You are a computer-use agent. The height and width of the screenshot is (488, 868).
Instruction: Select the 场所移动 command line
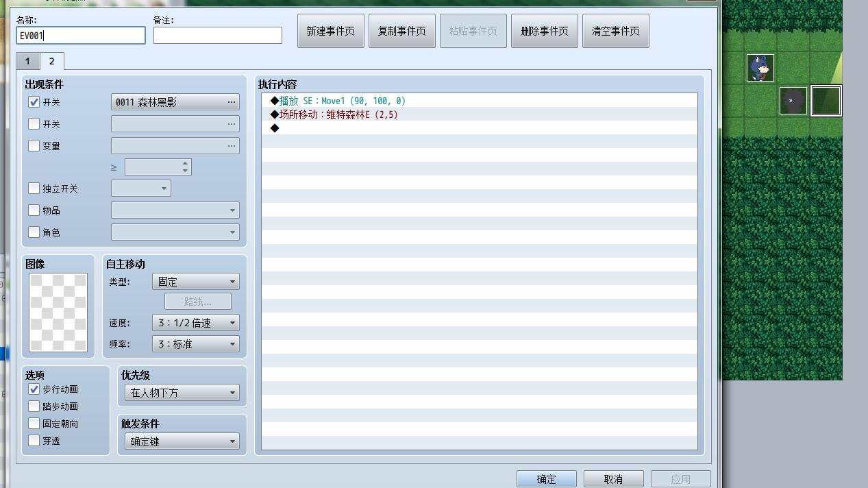click(479, 114)
